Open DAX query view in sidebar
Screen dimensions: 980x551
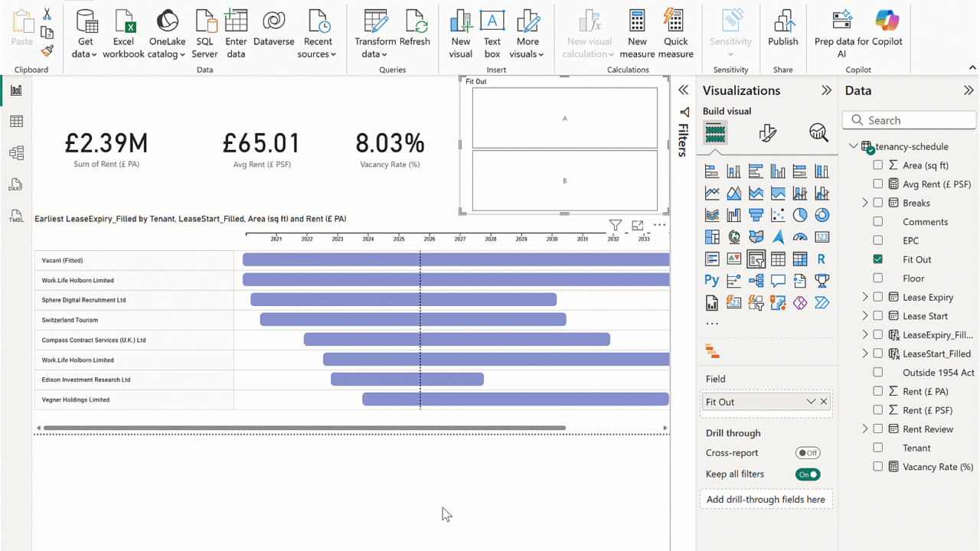tap(16, 185)
